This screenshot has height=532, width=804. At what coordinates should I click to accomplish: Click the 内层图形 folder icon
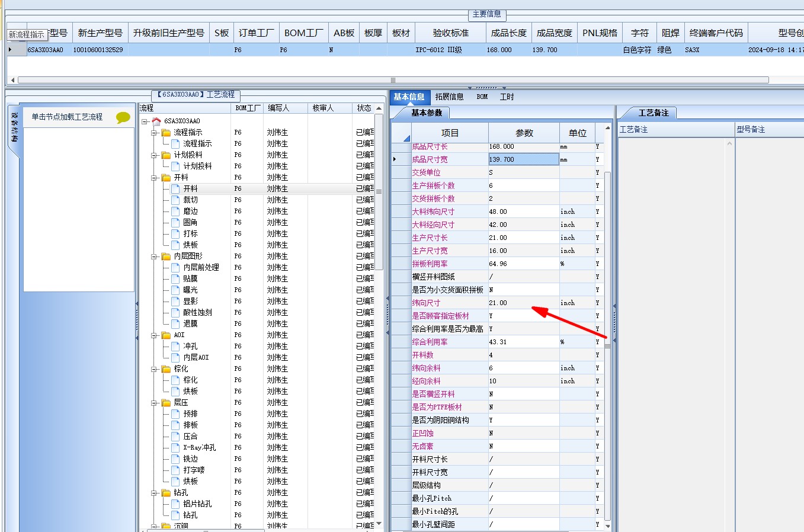pyautogui.click(x=166, y=256)
